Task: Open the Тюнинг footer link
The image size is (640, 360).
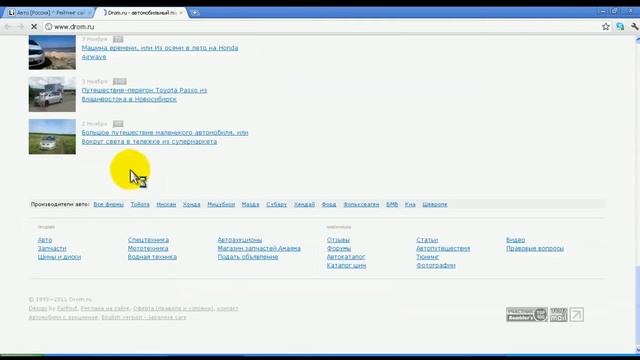Action: (428, 257)
